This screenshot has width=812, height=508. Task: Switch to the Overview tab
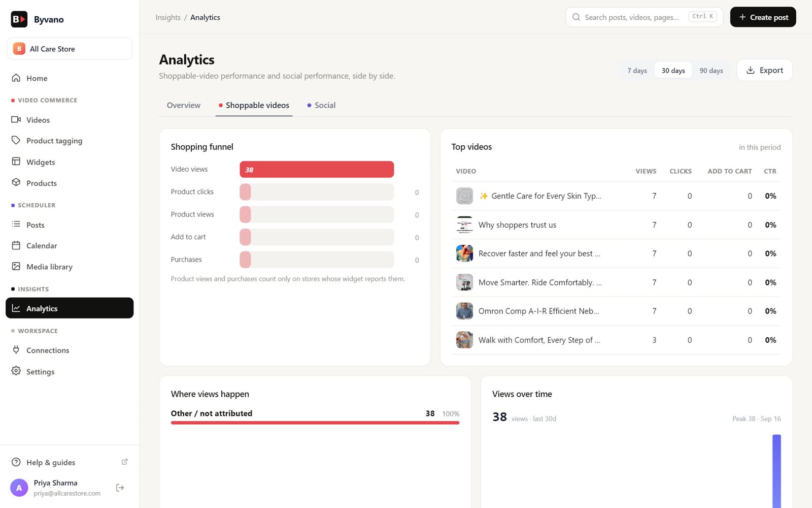[x=184, y=105]
